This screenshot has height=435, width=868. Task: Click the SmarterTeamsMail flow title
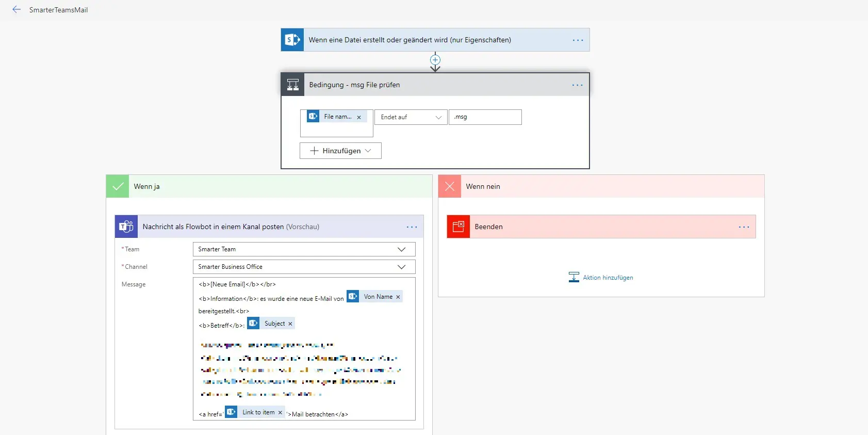tap(58, 10)
